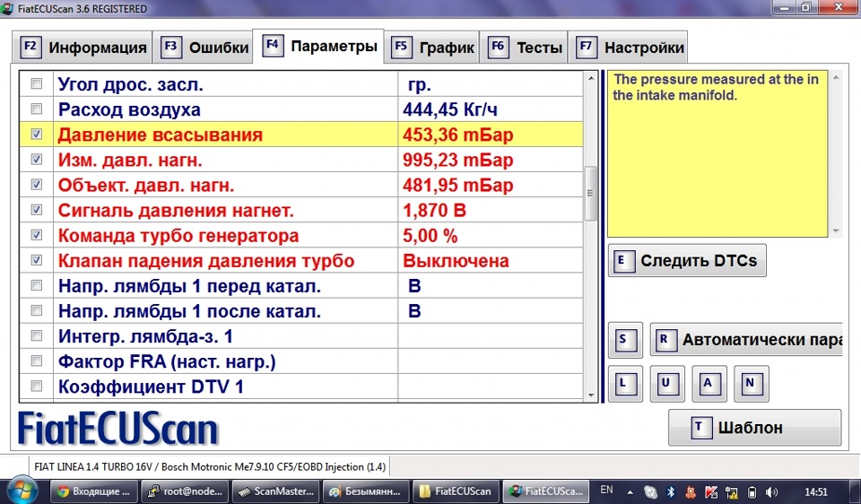This screenshot has height=504, width=861.
Task: Click the U shortcut button
Action: point(667,383)
